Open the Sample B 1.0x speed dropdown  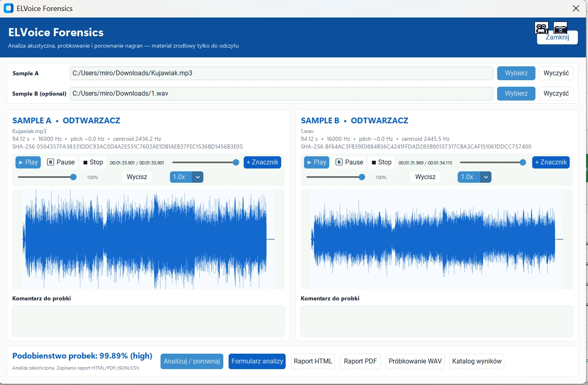(x=475, y=177)
